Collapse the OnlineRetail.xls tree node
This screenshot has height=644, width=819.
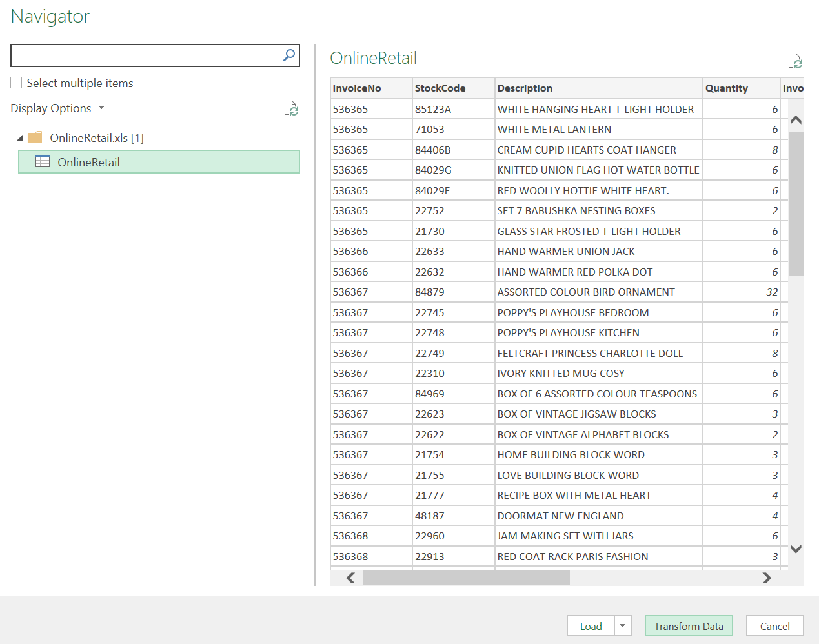point(19,138)
